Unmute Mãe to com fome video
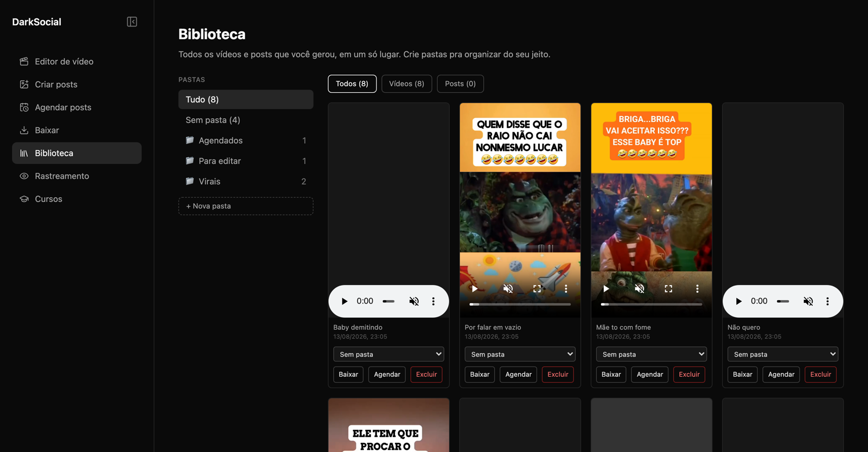Viewport: 868px width, 452px height. point(640,289)
